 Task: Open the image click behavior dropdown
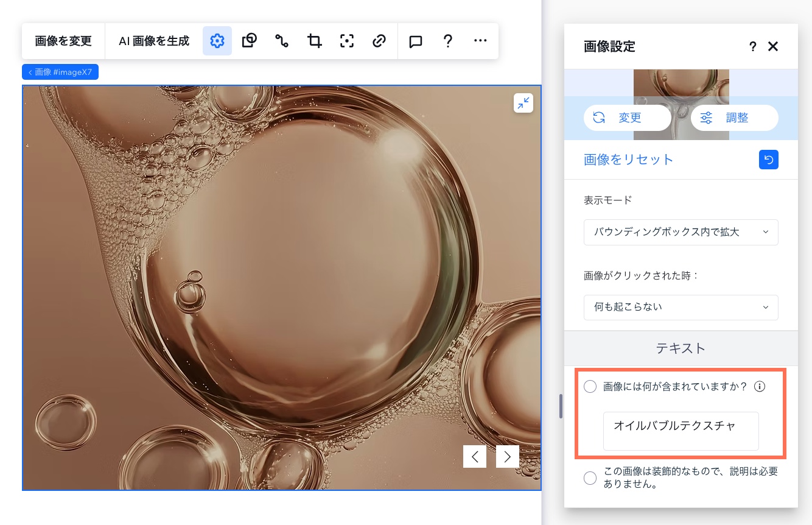pyautogui.click(x=681, y=308)
